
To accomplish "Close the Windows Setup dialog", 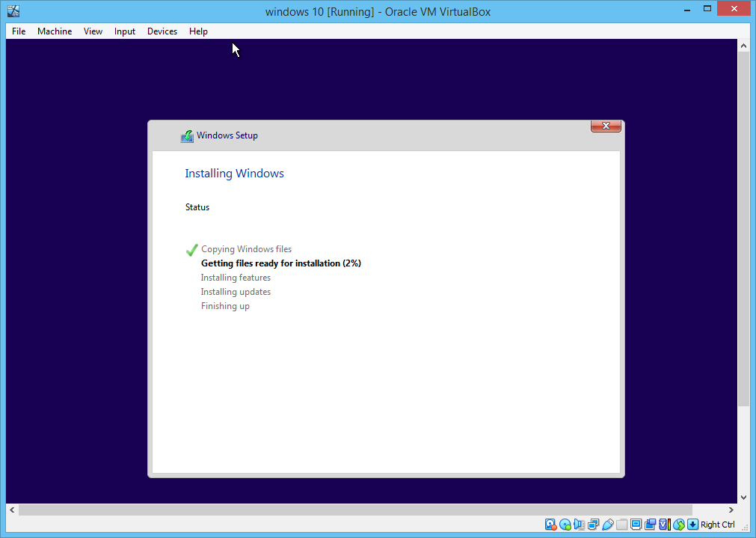I will 606,126.
